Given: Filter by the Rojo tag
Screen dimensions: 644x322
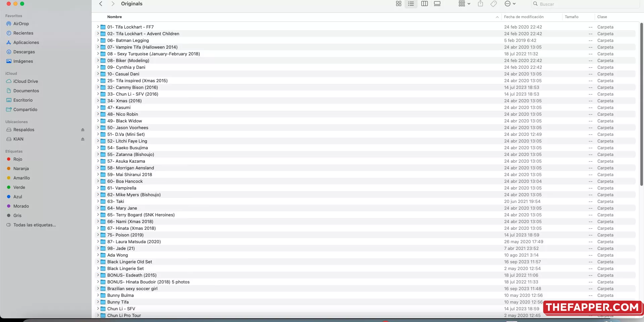Looking at the screenshot, I should 18,159.
